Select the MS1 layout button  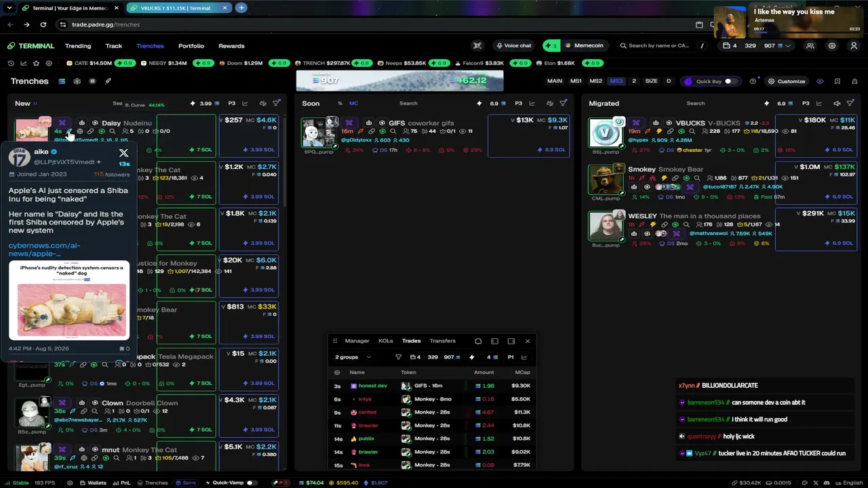click(576, 81)
